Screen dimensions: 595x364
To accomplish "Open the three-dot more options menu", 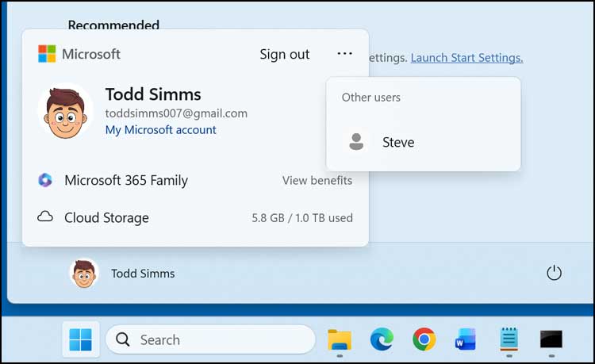I will point(344,54).
